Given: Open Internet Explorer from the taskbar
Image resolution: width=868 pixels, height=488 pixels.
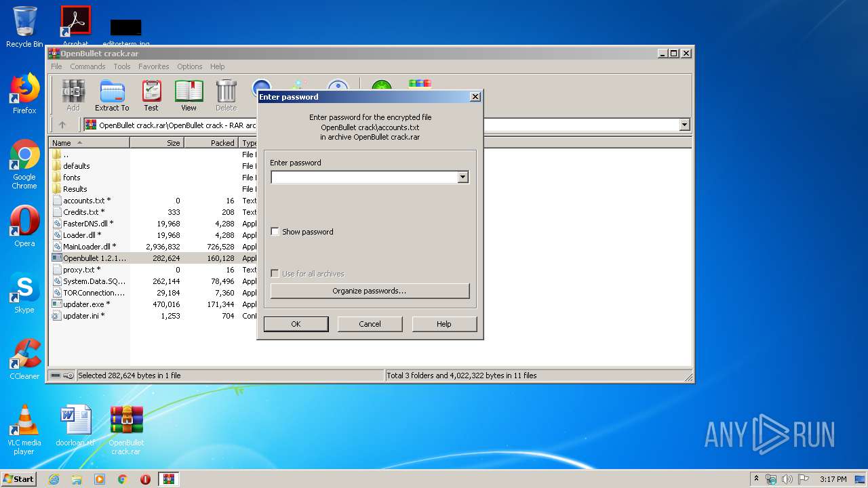Looking at the screenshot, I should pyautogui.click(x=54, y=479).
